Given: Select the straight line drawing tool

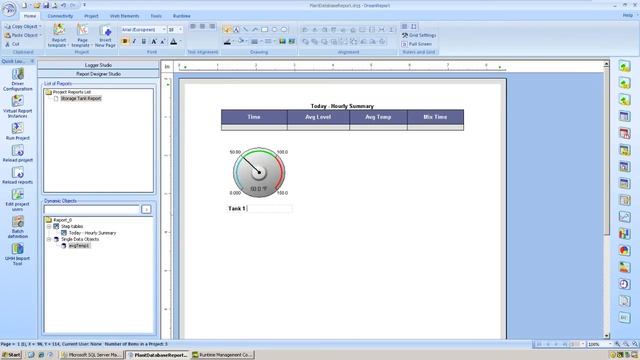Looking at the screenshot, I should click(245, 29).
